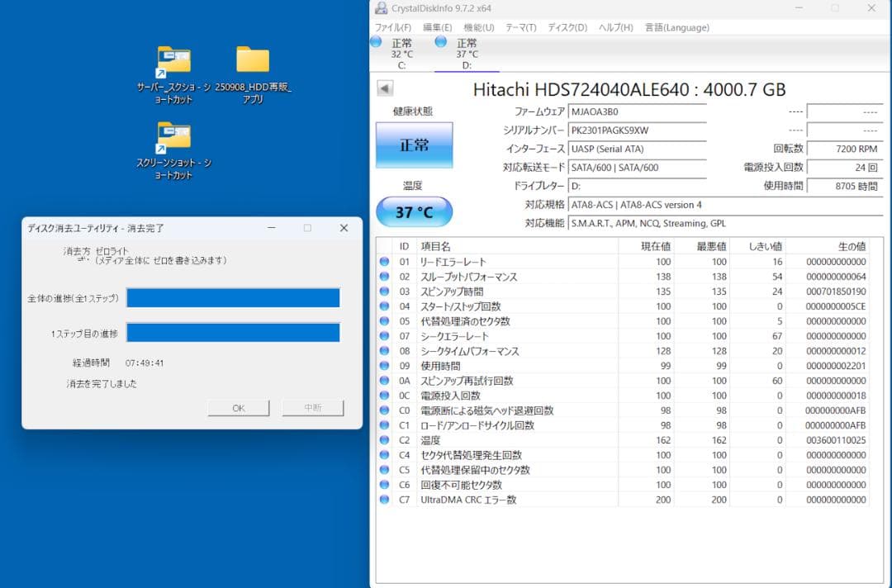Click the back navigation arrow below the drive tabs
Viewport: 892px width, 588px height.
tap(383, 88)
